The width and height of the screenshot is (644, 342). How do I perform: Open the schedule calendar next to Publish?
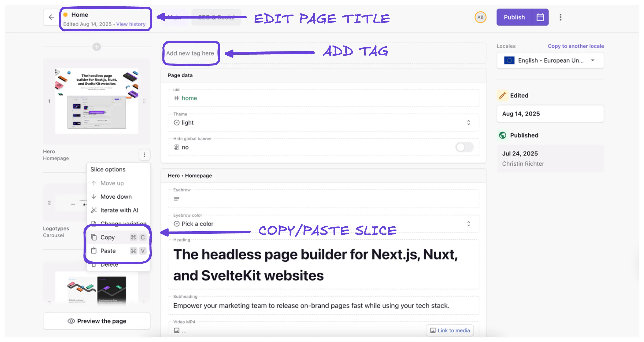(540, 17)
